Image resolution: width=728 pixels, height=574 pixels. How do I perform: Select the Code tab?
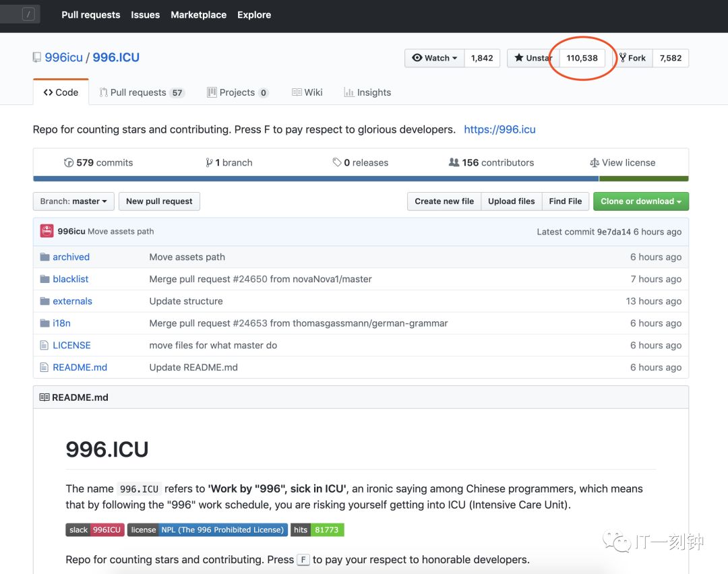(x=61, y=92)
